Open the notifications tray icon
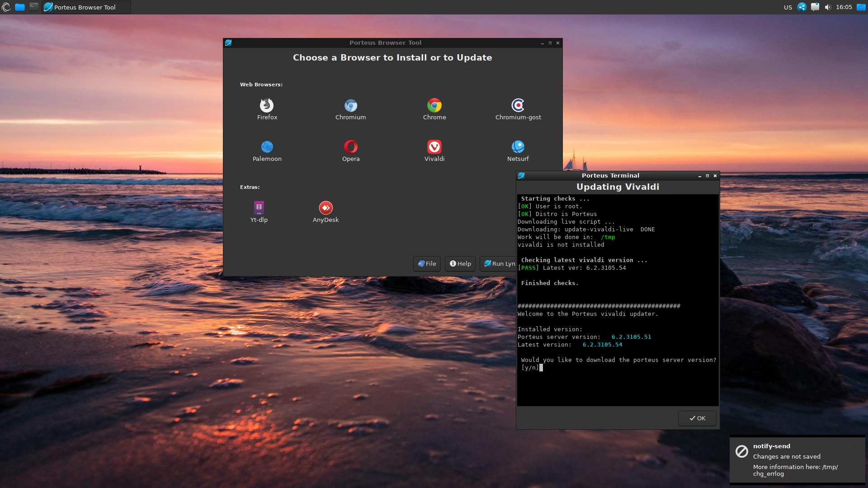Image resolution: width=868 pixels, height=488 pixels. click(x=815, y=7)
